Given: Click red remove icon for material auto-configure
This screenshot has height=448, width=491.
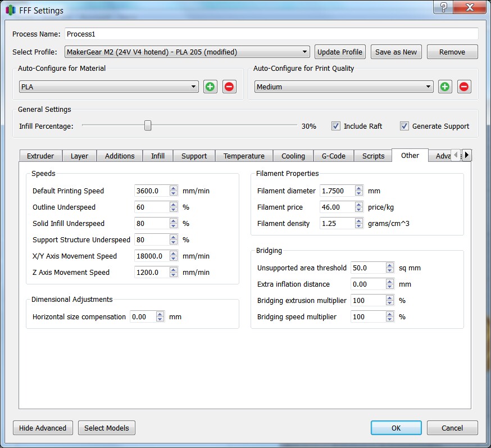Looking at the screenshot, I should tap(229, 87).
